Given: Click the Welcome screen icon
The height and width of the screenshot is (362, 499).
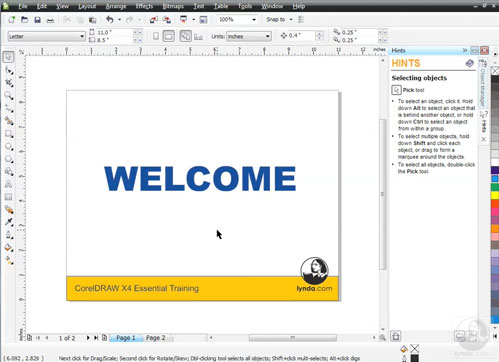Looking at the screenshot, I should pos(203,20).
